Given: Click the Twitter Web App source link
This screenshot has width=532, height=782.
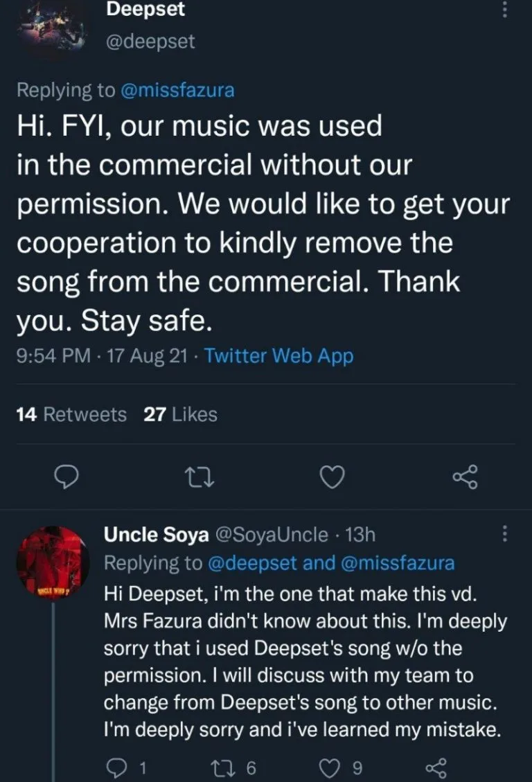Looking at the screenshot, I should point(279,356).
